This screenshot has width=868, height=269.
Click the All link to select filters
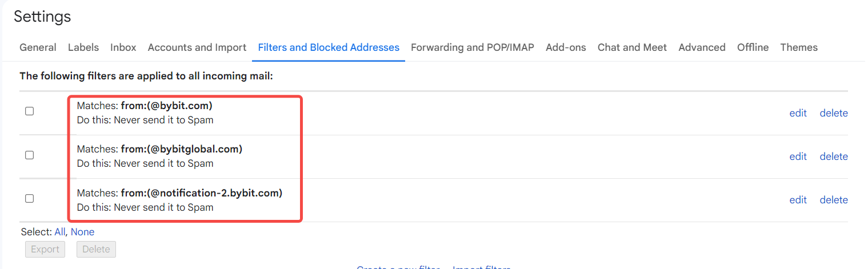[60, 232]
